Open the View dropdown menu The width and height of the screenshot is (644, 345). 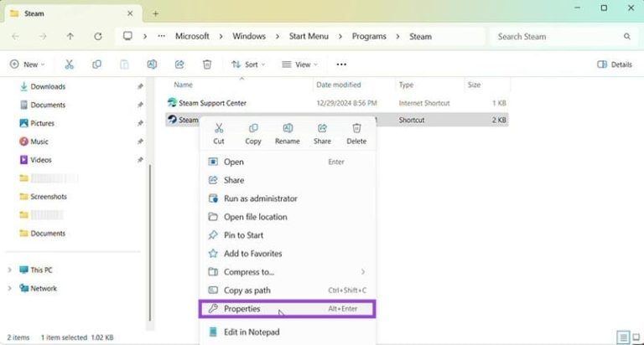(x=299, y=64)
